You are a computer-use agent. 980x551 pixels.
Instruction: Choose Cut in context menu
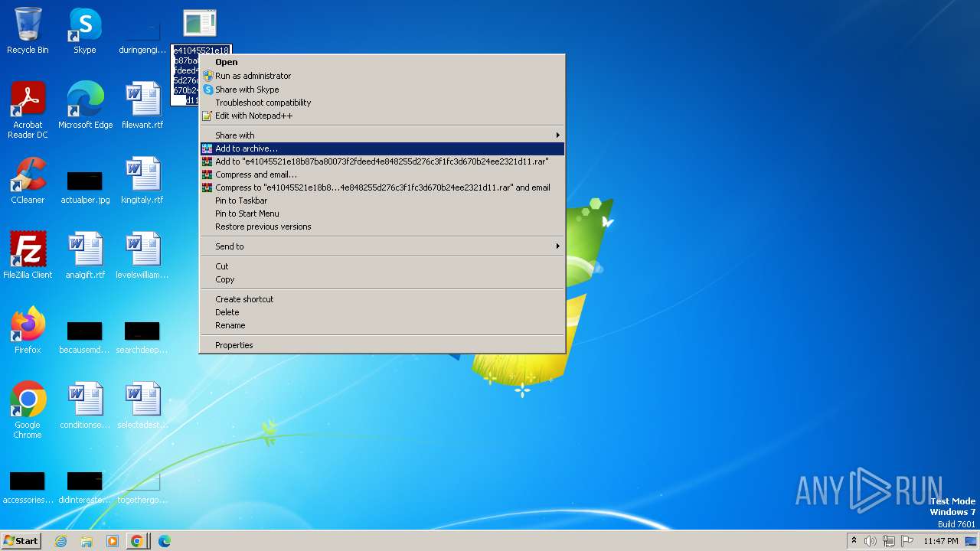tap(382, 266)
